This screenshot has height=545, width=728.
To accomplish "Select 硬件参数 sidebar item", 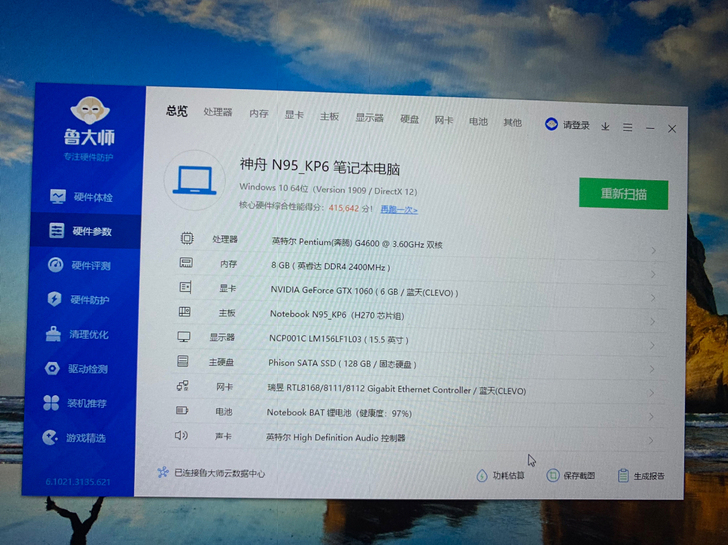I will 85,231.
